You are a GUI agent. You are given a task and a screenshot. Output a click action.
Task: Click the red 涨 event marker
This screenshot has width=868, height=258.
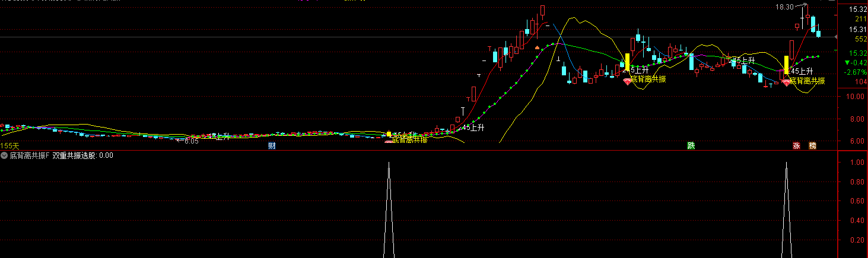tap(796, 146)
